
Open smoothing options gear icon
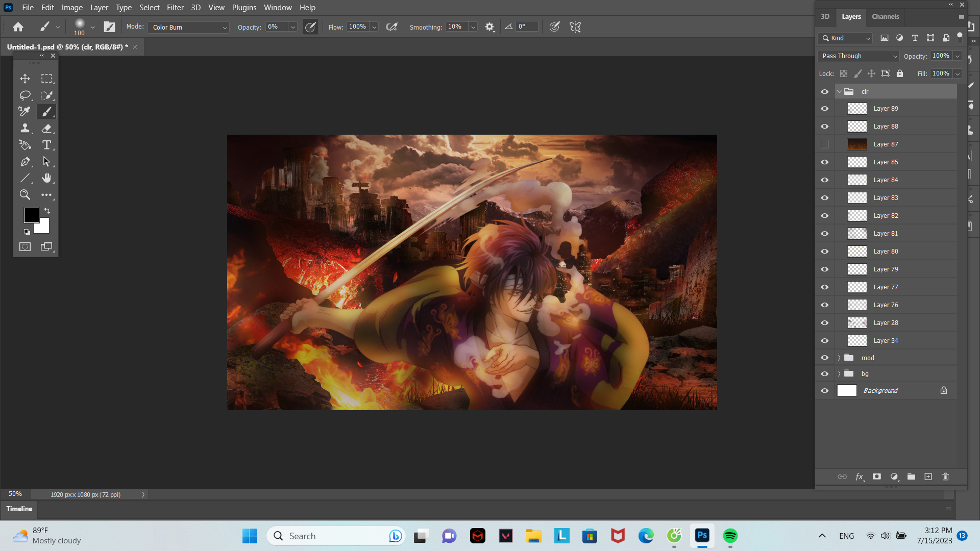pos(489,27)
